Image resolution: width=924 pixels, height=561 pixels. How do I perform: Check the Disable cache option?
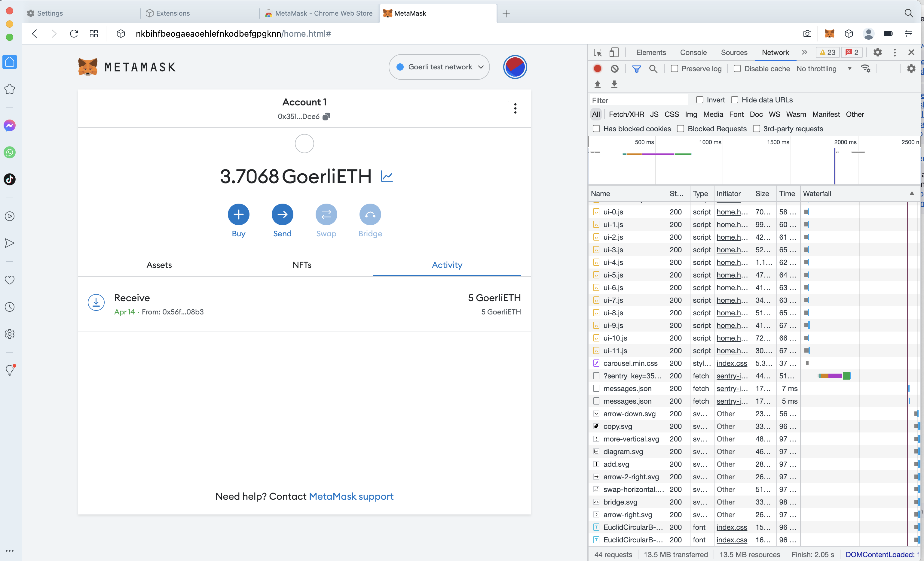(x=738, y=68)
